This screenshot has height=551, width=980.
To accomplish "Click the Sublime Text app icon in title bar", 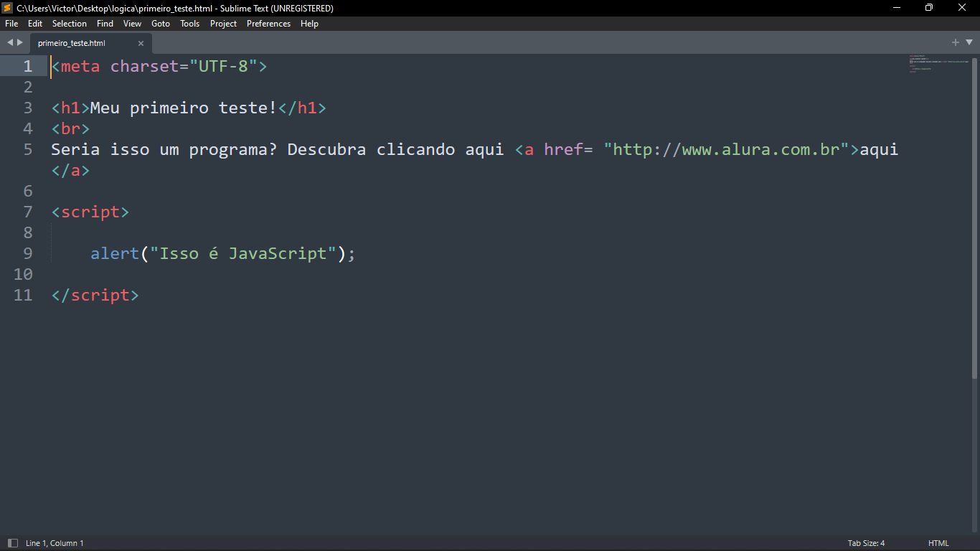I will (x=7, y=8).
